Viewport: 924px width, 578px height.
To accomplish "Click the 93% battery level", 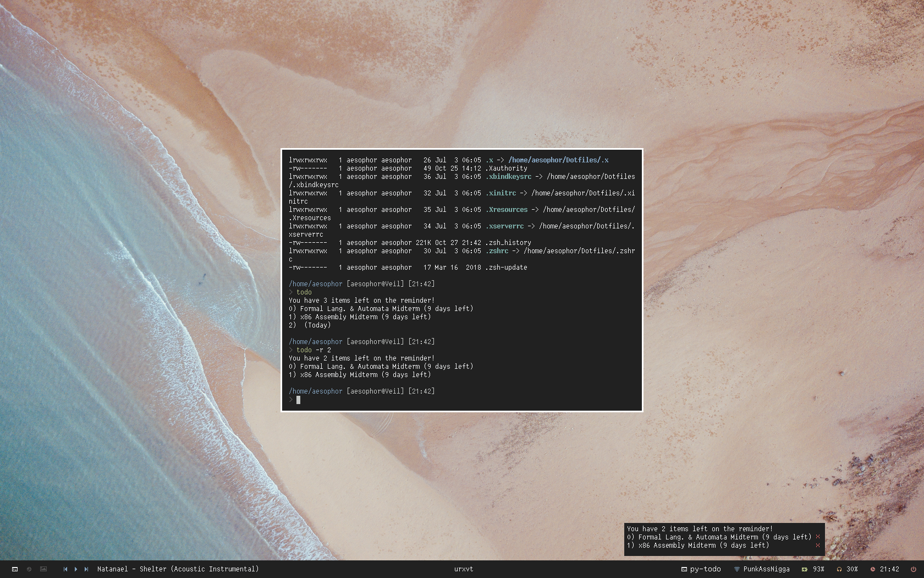I will (818, 569).
